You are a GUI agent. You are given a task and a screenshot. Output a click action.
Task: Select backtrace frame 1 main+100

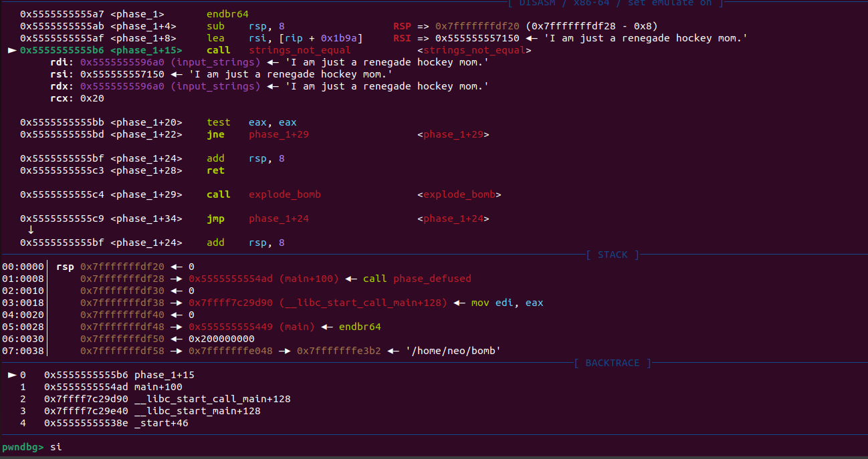tap(158, 387)
